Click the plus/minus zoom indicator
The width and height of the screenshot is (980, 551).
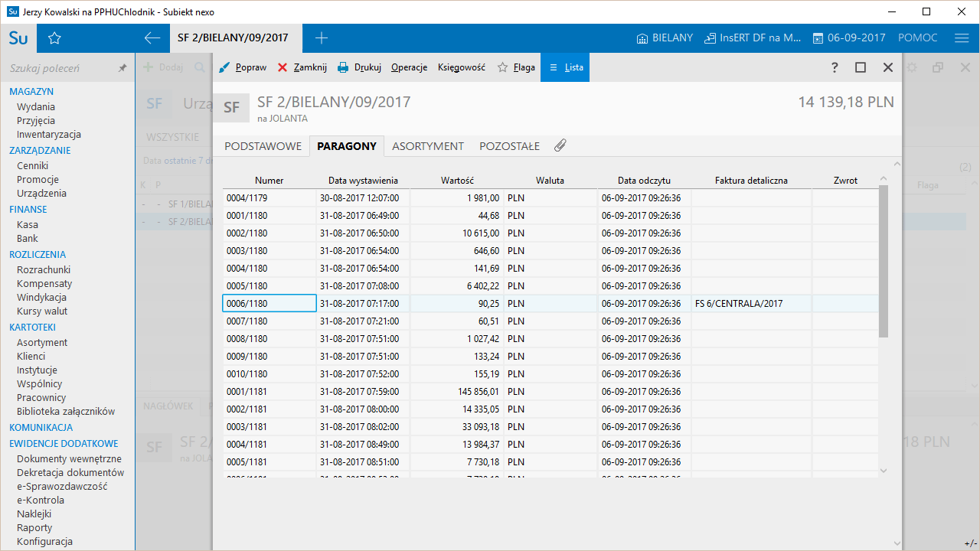pos(969,543)
